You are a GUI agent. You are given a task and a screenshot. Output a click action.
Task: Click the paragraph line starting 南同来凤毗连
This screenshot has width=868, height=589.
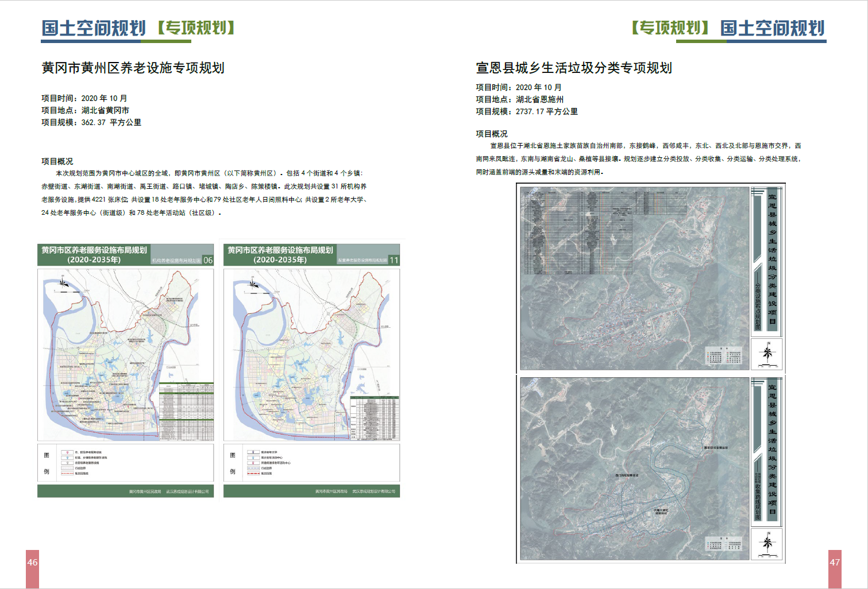click(x=638, y=159)
